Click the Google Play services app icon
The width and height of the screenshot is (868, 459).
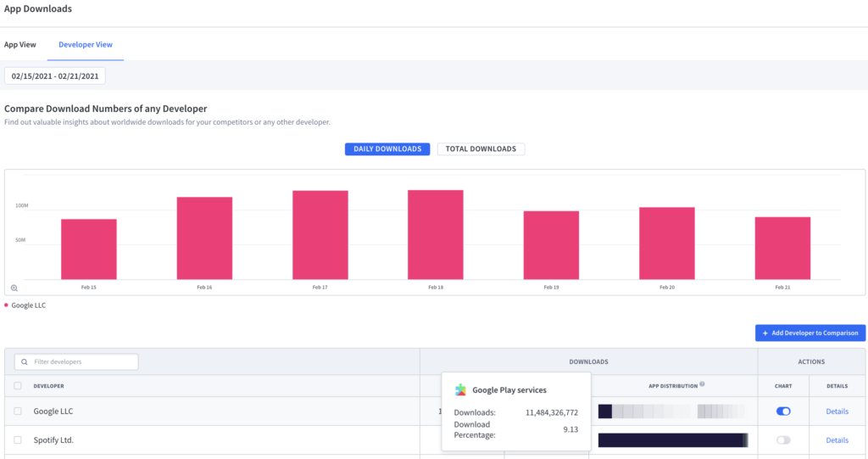click(x=460, y=389)
